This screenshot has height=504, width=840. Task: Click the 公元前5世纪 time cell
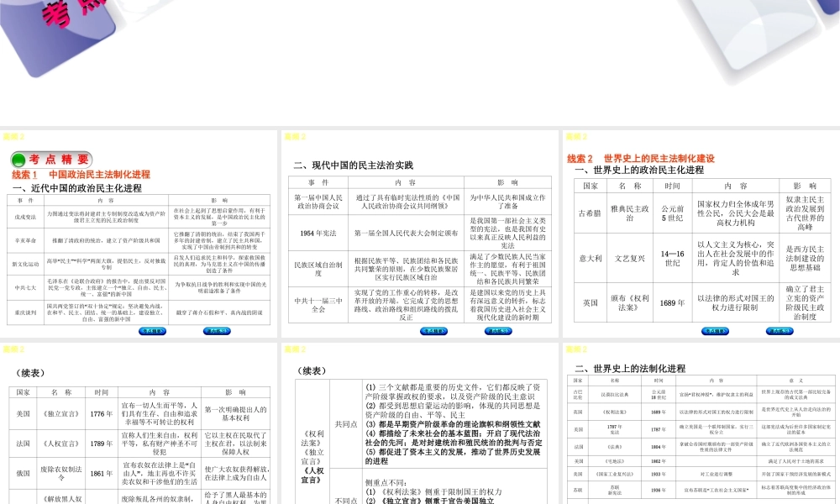click(672, 213)
